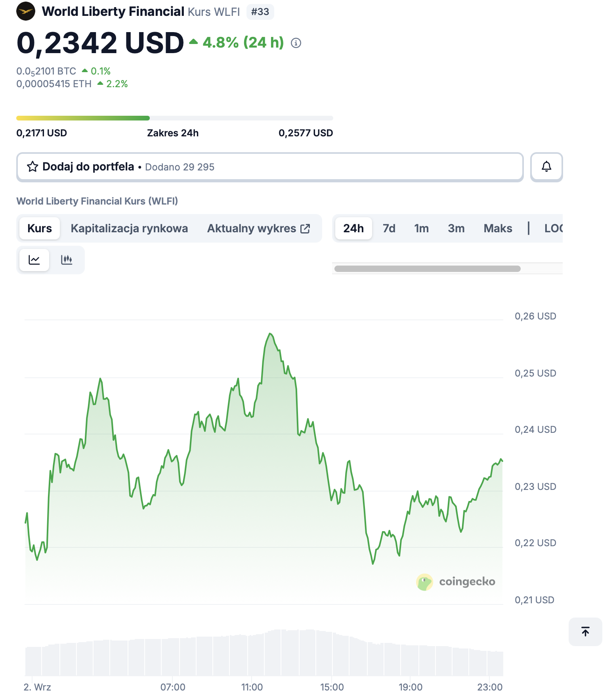Viewport: 615px width, 700px height.
Task: Click World Liberty Financial Kurs (WLFI) heading
Action: [97, 201]
